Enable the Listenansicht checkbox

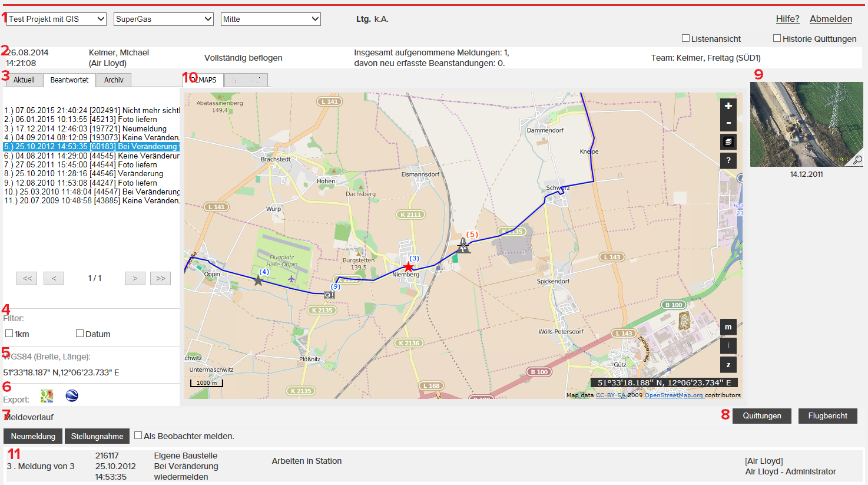(x=685, y=38)
